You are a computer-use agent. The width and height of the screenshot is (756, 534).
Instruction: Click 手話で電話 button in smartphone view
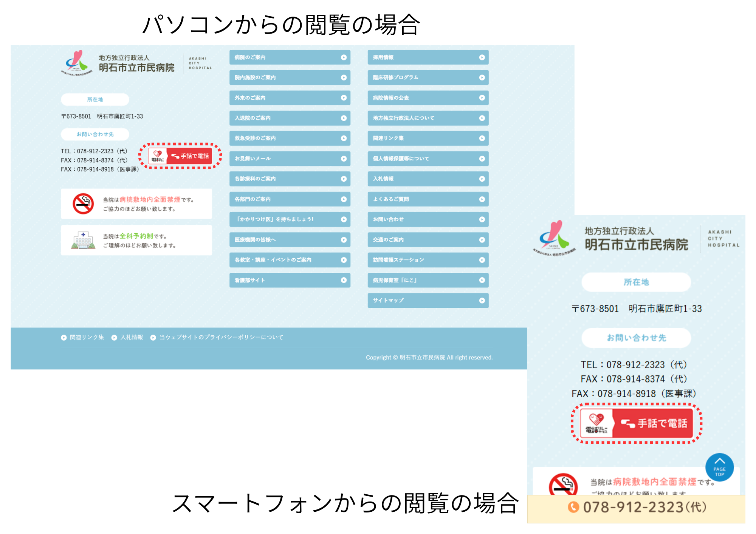(637, 423)
